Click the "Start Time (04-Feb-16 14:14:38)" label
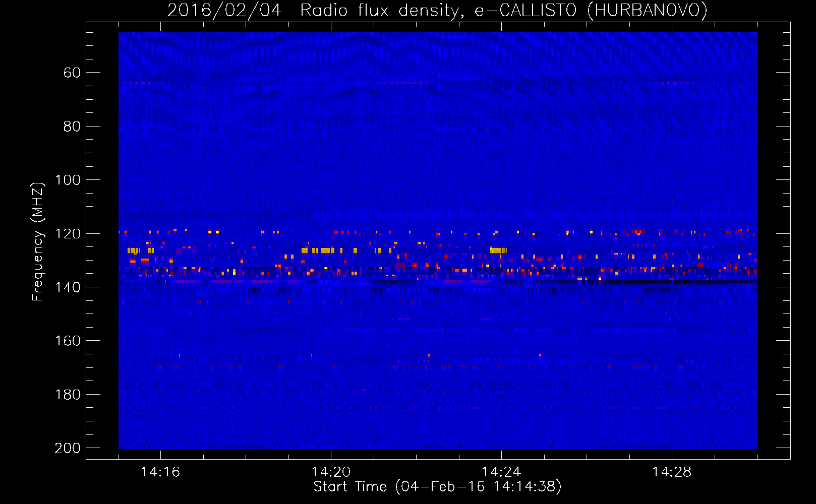This screenshot has height=504, width=816. 437,487
